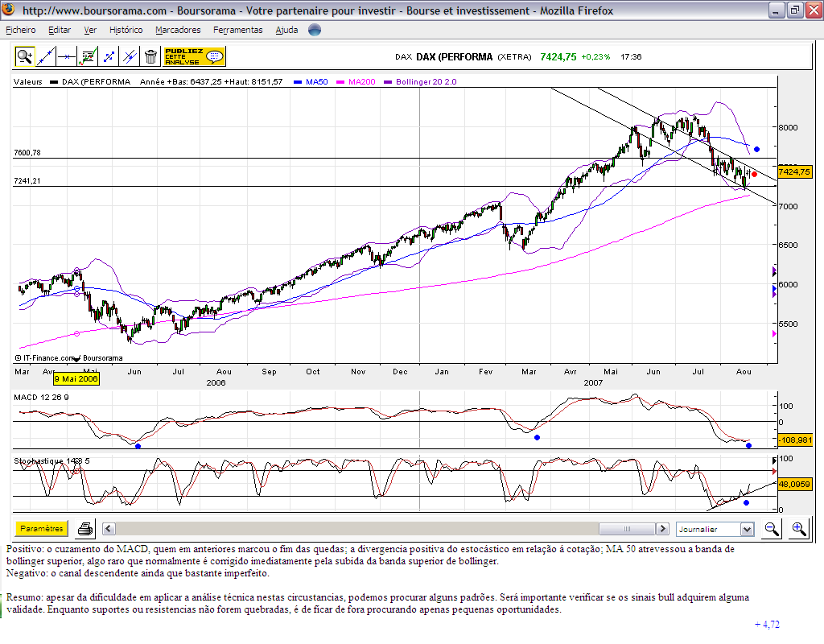Click the 7424,75 price tag on axis
824x644 pixels.
(x=794, y=172)
